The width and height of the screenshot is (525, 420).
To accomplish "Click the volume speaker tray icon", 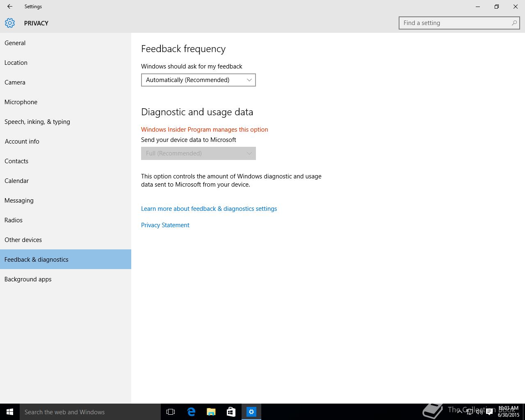I will tap(479, 412).
